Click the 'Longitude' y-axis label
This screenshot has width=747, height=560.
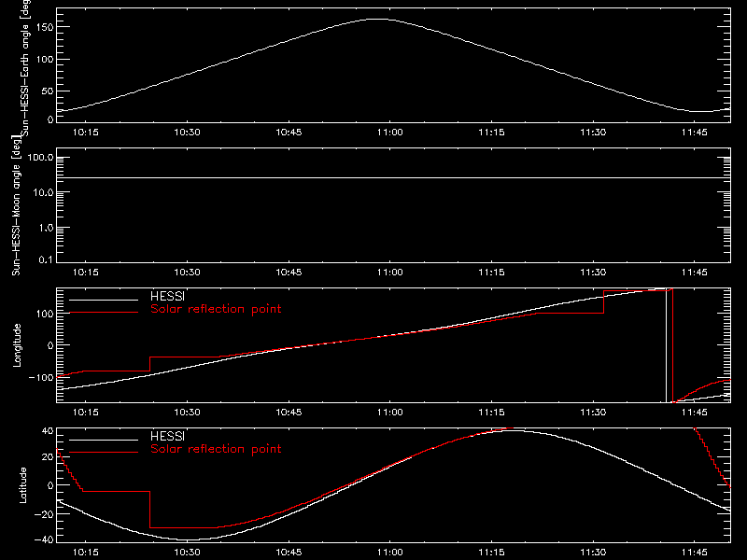click(17, 345)
